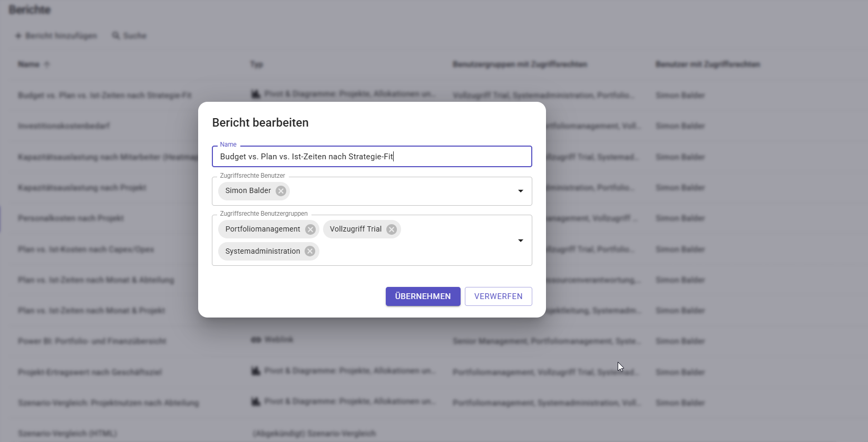Image resolution: width=868 pixels, height=442 pixels.
Task: Open the Investitionskostenbedarf report row
Action: coord(64,126)
